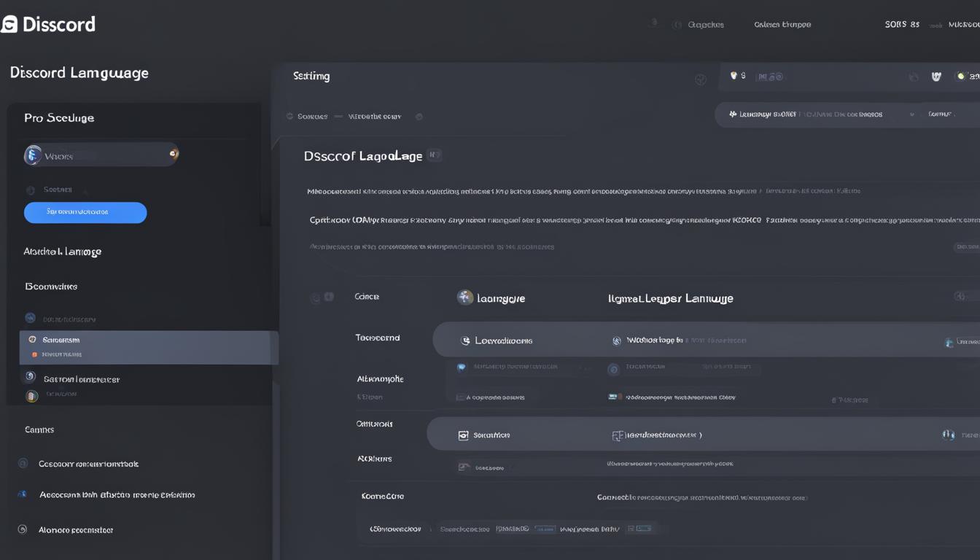
Task: Click the sparkle icon in the language selector bar
Action: [732, 114]
